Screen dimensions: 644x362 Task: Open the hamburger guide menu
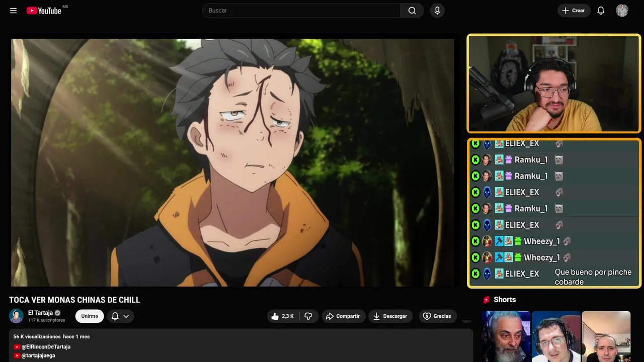click(x=13, y=11)
